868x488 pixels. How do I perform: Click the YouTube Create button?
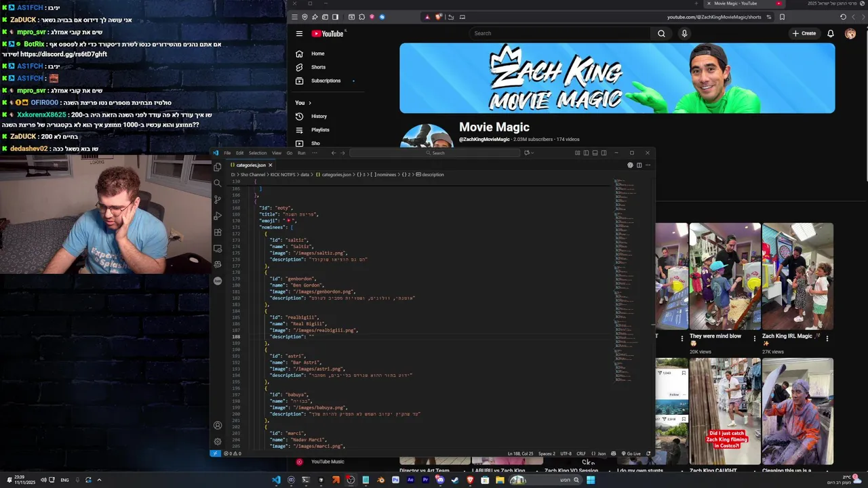804,33
